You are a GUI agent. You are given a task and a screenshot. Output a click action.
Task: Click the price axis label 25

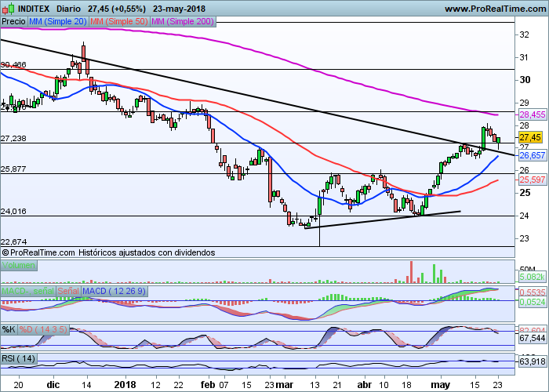click(525, 193)
